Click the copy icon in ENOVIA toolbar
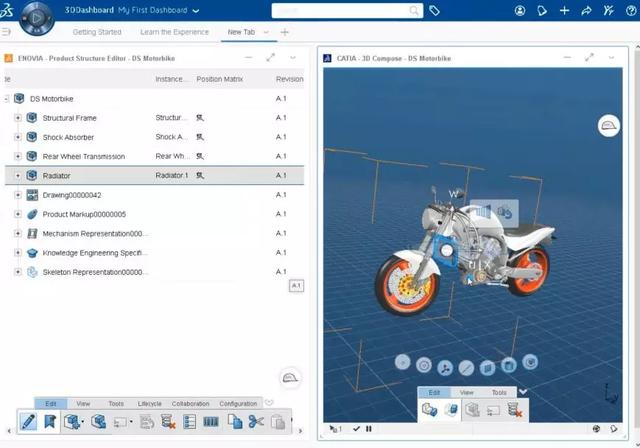Screen dimensions: 640x448 coord(235,421)
